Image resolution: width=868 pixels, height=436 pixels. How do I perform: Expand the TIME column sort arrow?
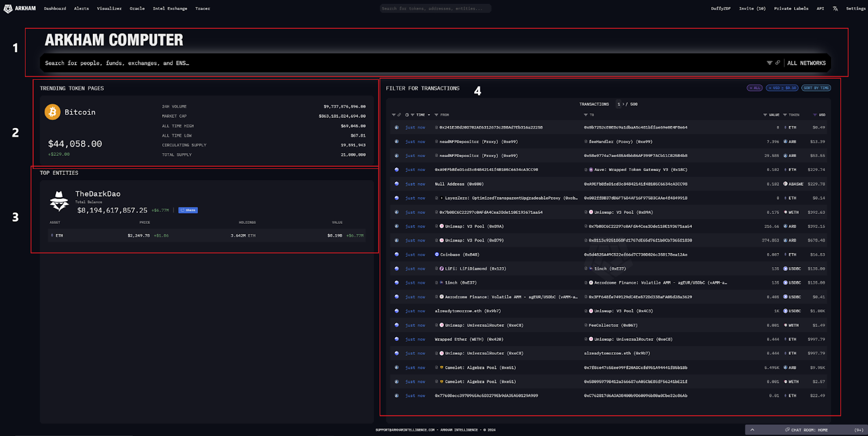429,115
